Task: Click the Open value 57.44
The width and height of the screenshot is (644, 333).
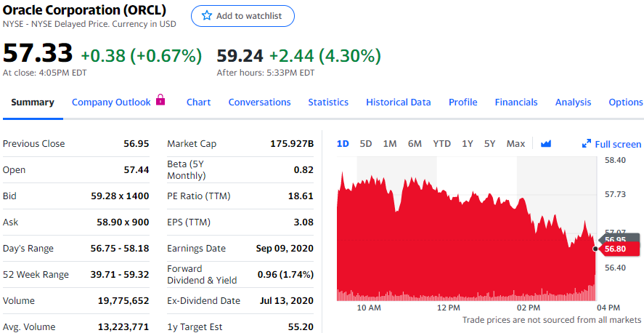Action: tap(136, 170)
